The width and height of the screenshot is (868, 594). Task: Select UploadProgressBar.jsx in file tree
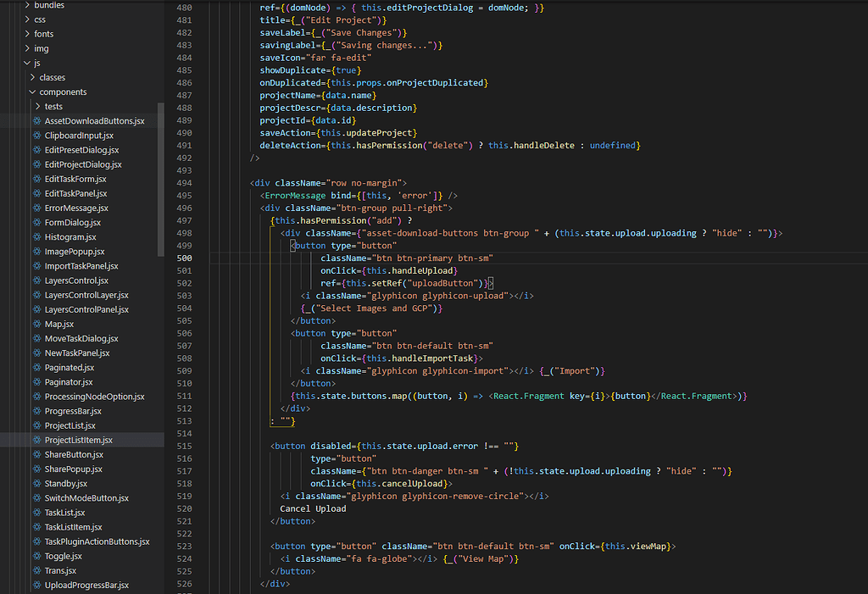tap(86, 585)
